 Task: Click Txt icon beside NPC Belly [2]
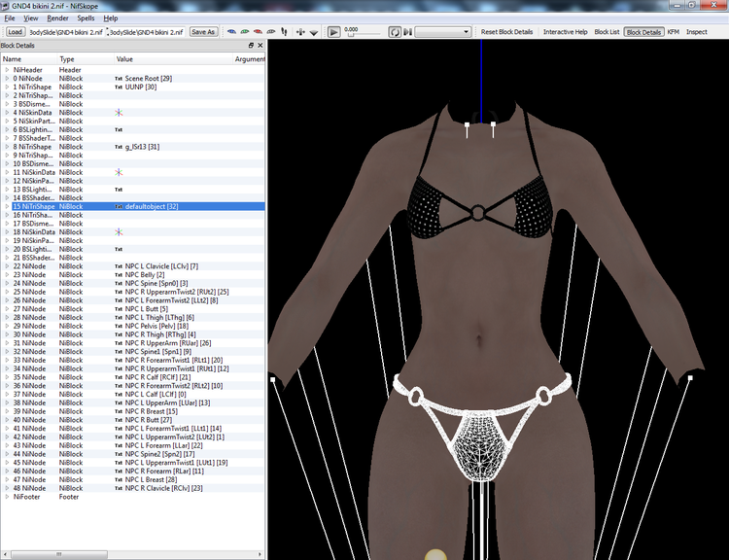point(119,275)
